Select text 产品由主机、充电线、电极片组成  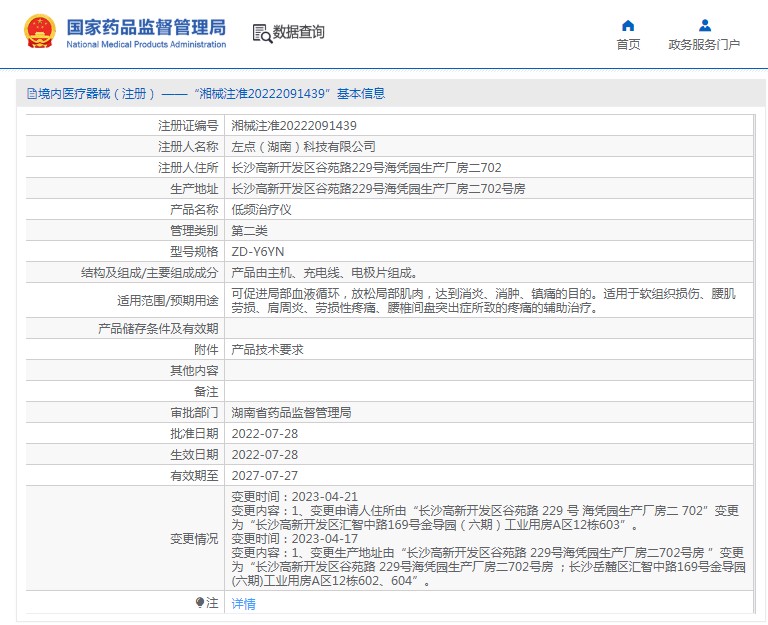pyautogui.click(x=324, y=273)
